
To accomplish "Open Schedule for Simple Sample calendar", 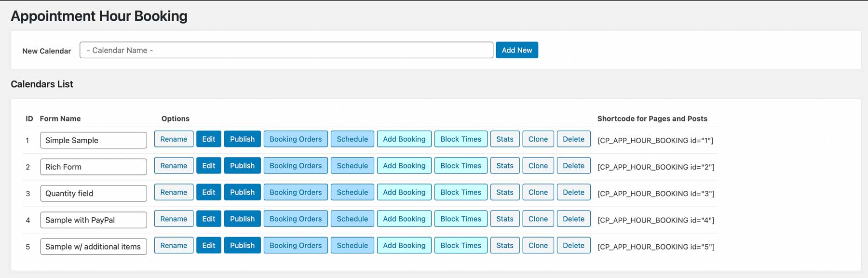I will coord(352,139).
